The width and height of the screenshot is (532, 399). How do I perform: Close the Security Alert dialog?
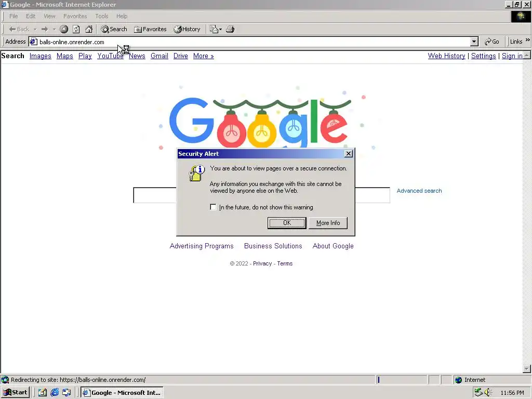(x=349, y=154)
